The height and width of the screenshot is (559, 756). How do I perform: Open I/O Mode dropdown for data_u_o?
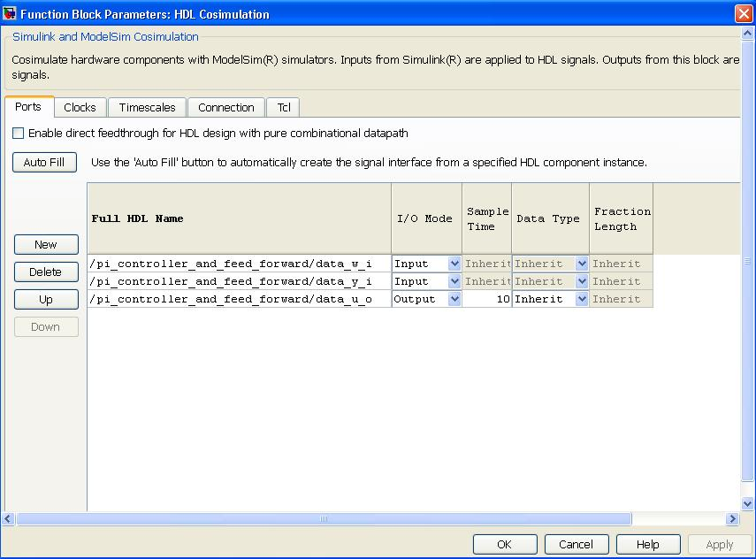coord(454,299)
